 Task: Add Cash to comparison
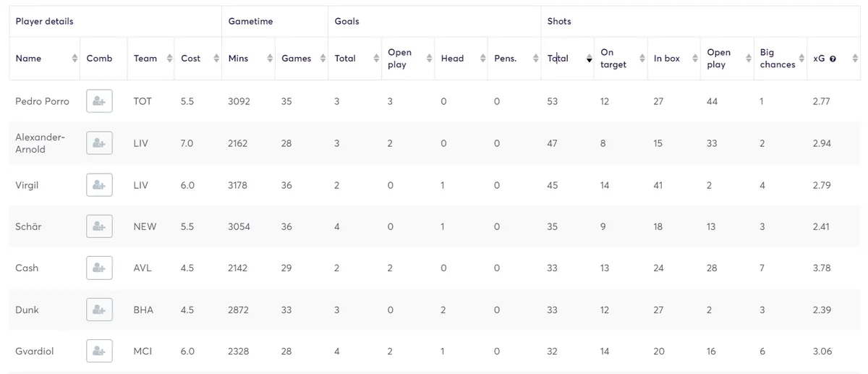(99, 268)
